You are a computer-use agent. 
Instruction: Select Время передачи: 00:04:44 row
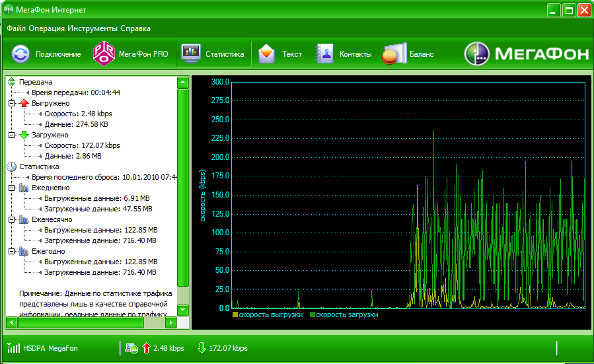pyautogui.click(x=76, y=92)
